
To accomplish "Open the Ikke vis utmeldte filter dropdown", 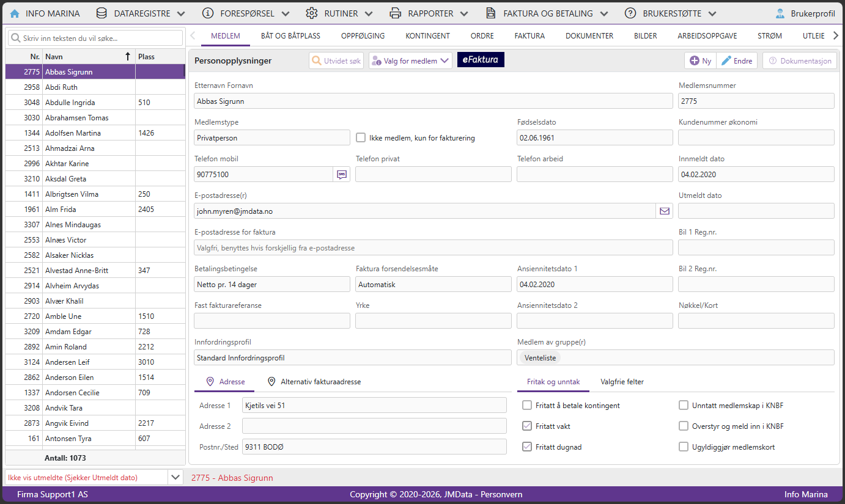I will point(175,477).
